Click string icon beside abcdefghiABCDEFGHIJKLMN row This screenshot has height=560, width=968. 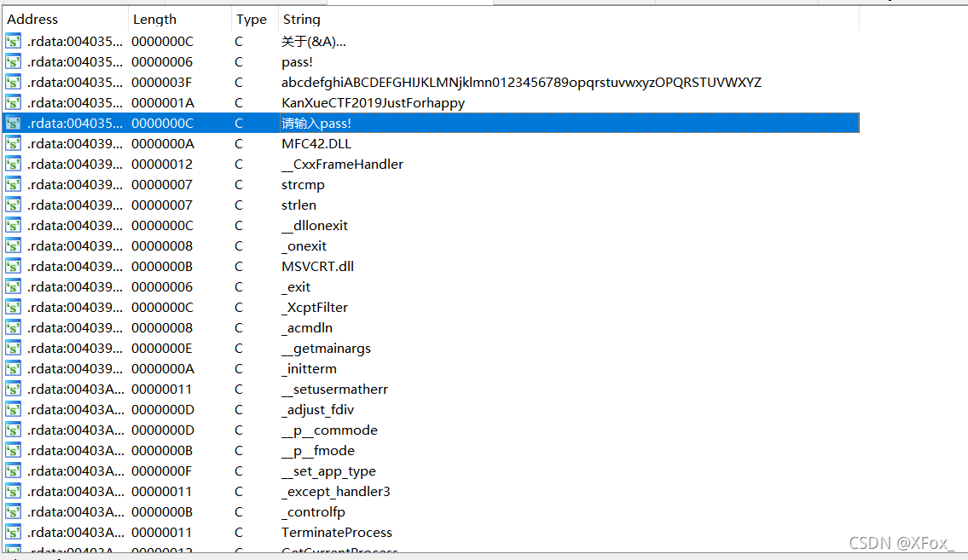13,82
